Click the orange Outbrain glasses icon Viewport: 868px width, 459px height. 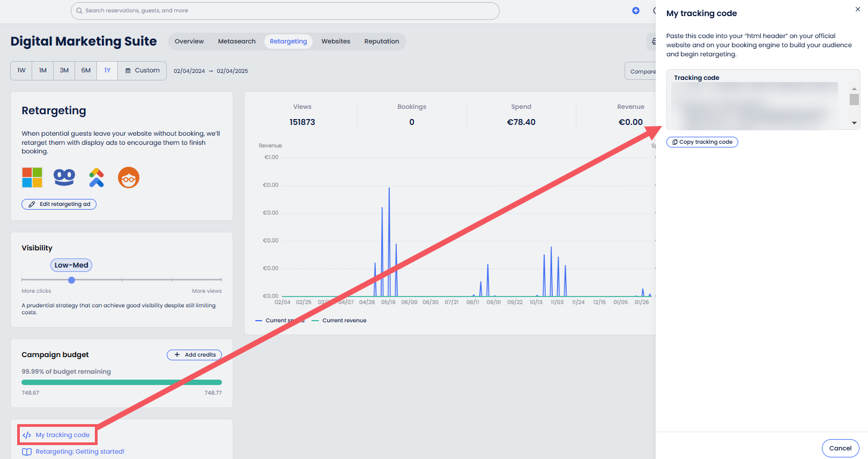point(129,177)
